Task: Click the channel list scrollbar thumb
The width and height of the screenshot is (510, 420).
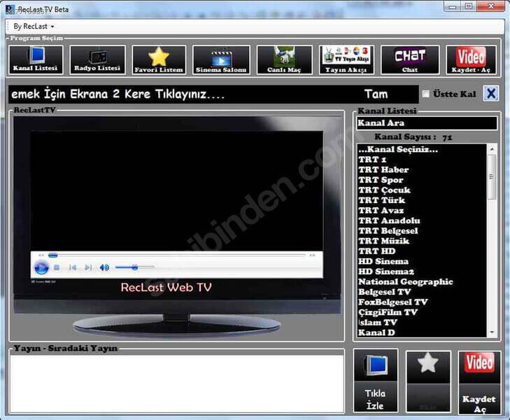Action: [x=492, y=176]
